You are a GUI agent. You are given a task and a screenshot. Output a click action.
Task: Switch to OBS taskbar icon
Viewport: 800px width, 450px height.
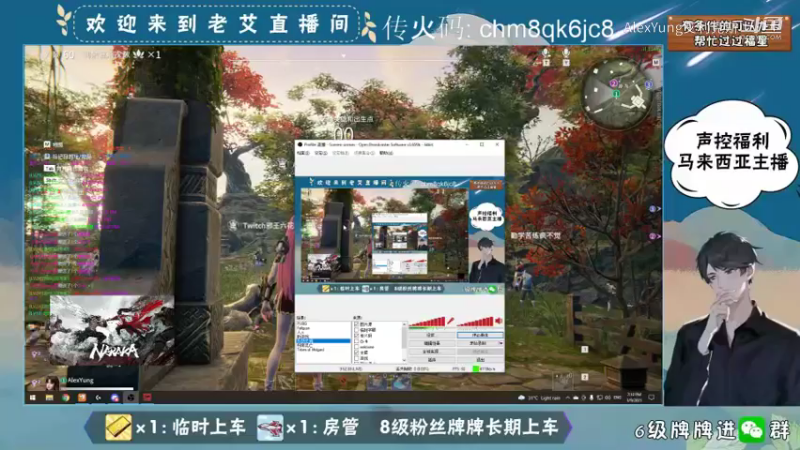(131, 397)
